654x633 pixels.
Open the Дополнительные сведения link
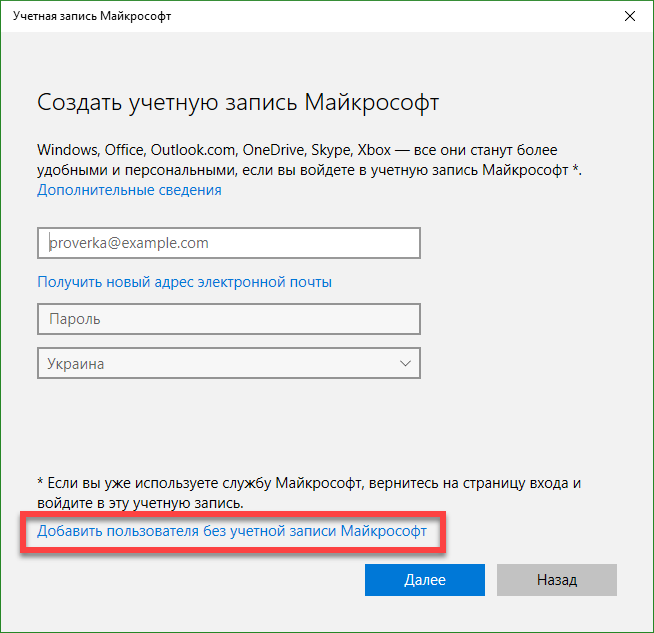pos(129,190)
